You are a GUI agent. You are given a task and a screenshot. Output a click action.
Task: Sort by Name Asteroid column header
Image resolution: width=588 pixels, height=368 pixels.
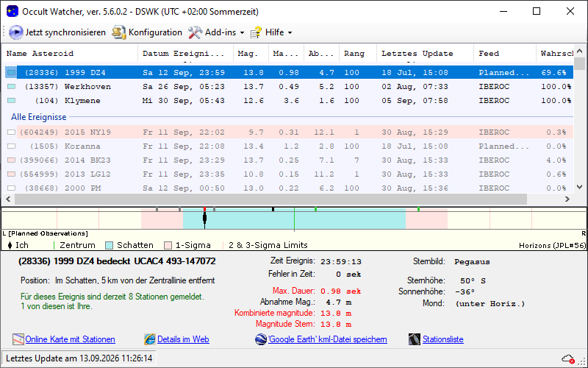point(70,53)
